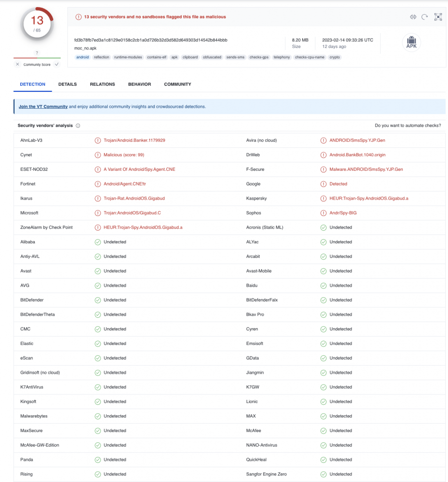448x482 pixels.
Task: Click the 8.20 MB file size
Action: tap(300, 40)
